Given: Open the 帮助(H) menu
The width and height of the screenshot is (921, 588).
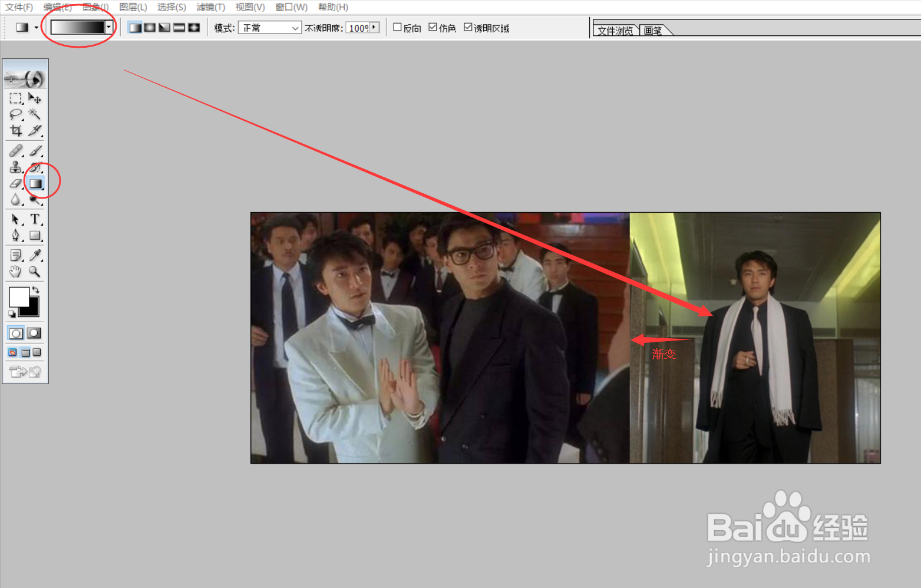Looking at the screenshot, I should [x=333, y=7].
